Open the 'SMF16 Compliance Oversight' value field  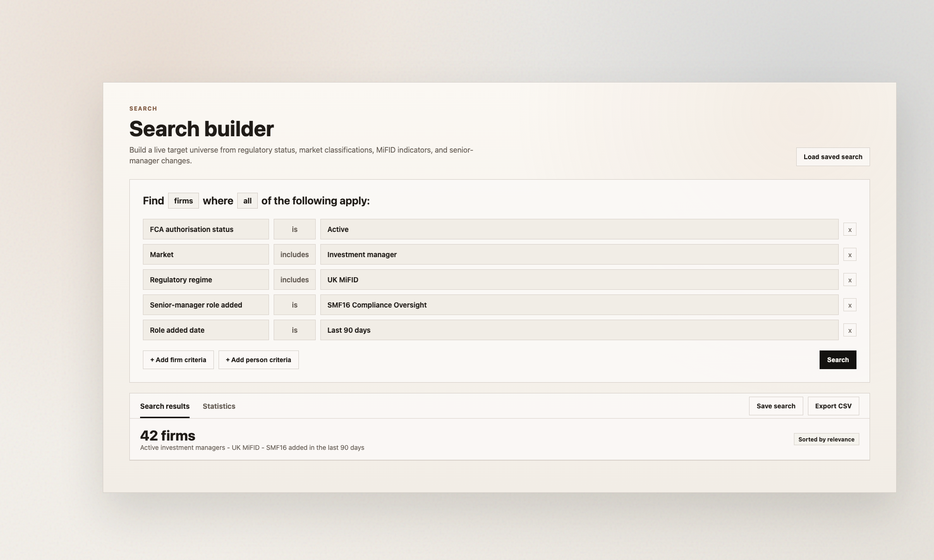click(x=579, y=305)
